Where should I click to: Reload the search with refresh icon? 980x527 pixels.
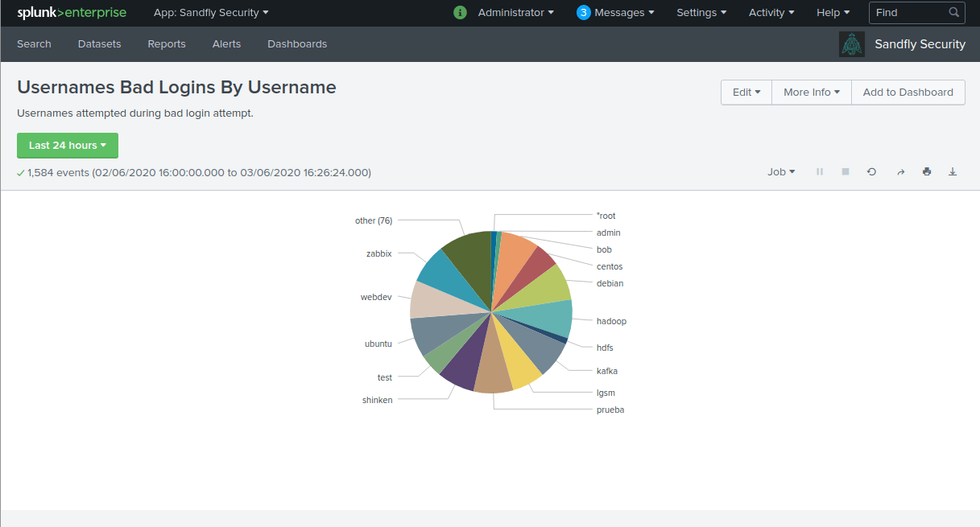(x=871, y=171)
